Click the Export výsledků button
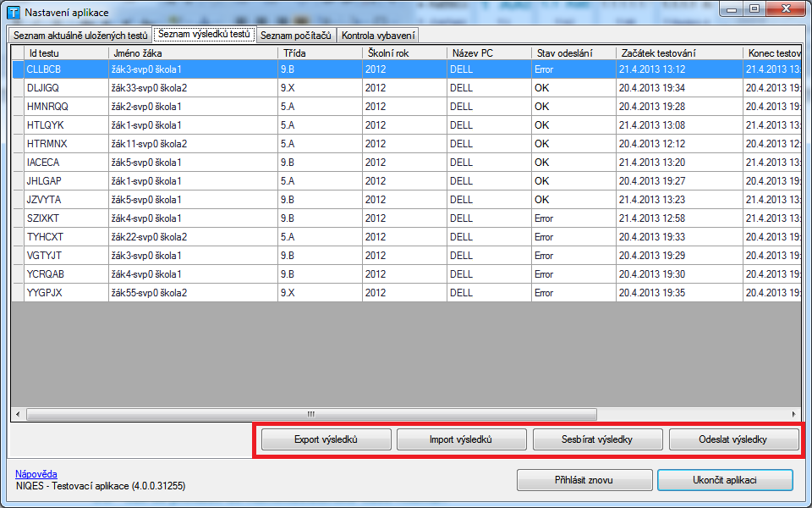This screenshot has height=508, width=812. pos(326,439)
